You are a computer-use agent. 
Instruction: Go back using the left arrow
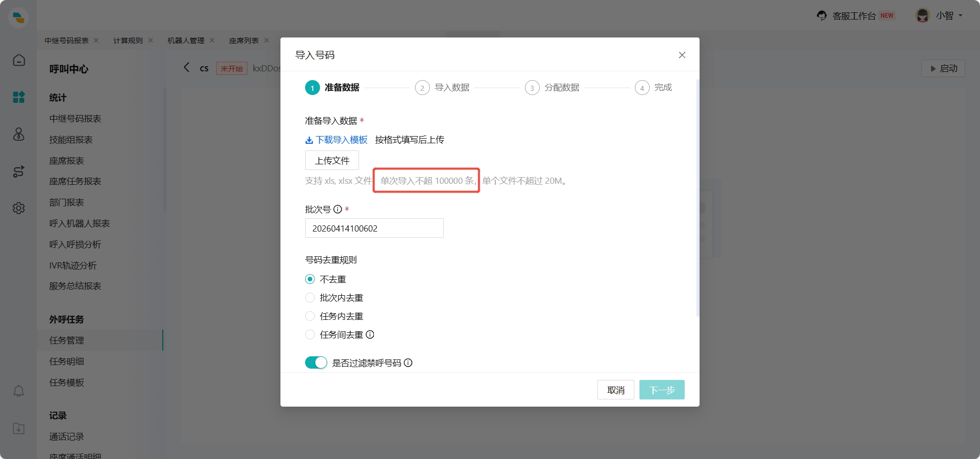tap(186, 67)
